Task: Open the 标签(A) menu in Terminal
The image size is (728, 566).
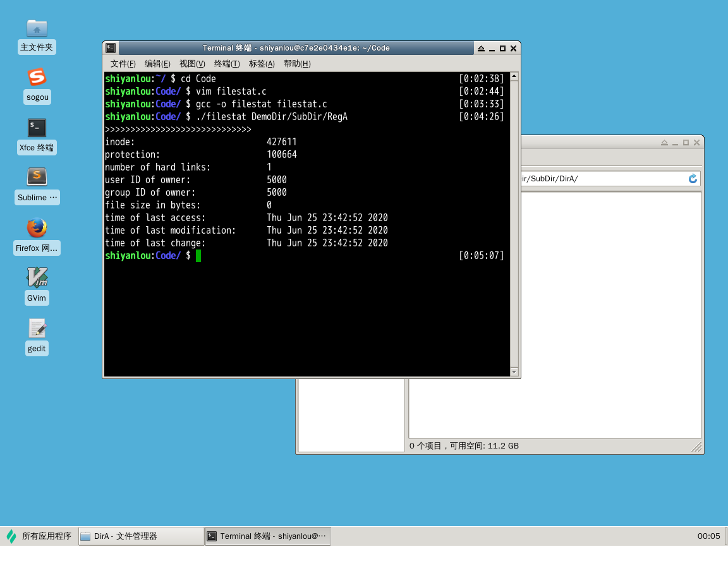Action: [262, 64]
